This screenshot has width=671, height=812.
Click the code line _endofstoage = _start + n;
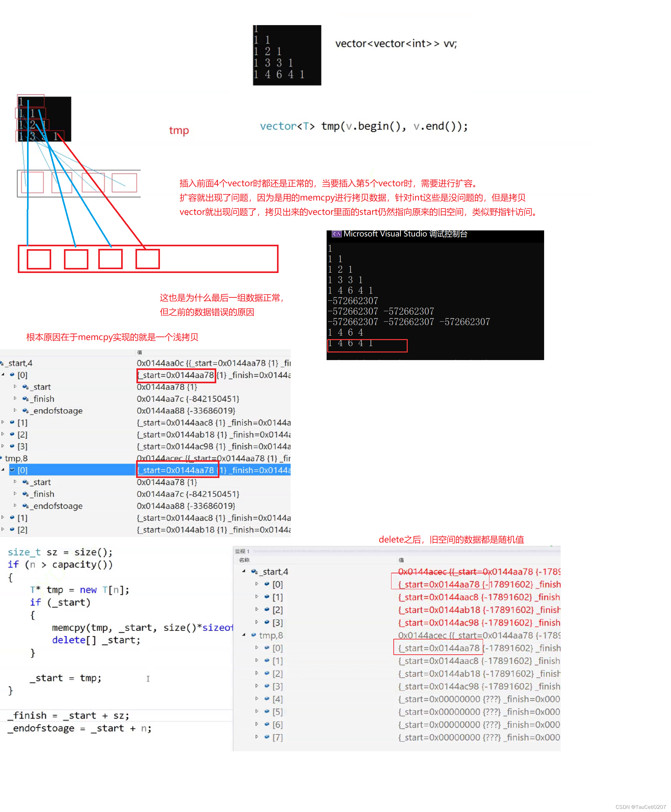[x=80, y=728]
